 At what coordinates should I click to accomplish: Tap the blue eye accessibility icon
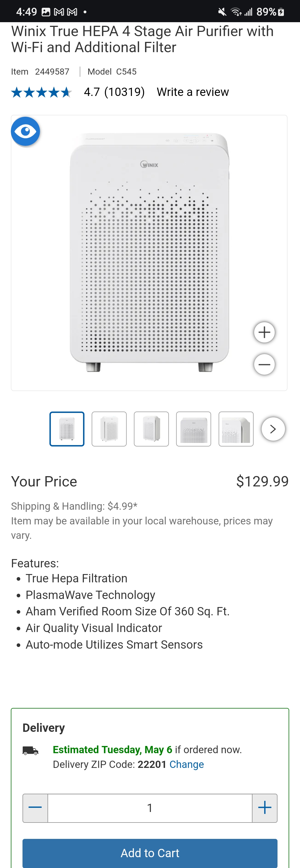pyautogui.click(x=25, y=131)
